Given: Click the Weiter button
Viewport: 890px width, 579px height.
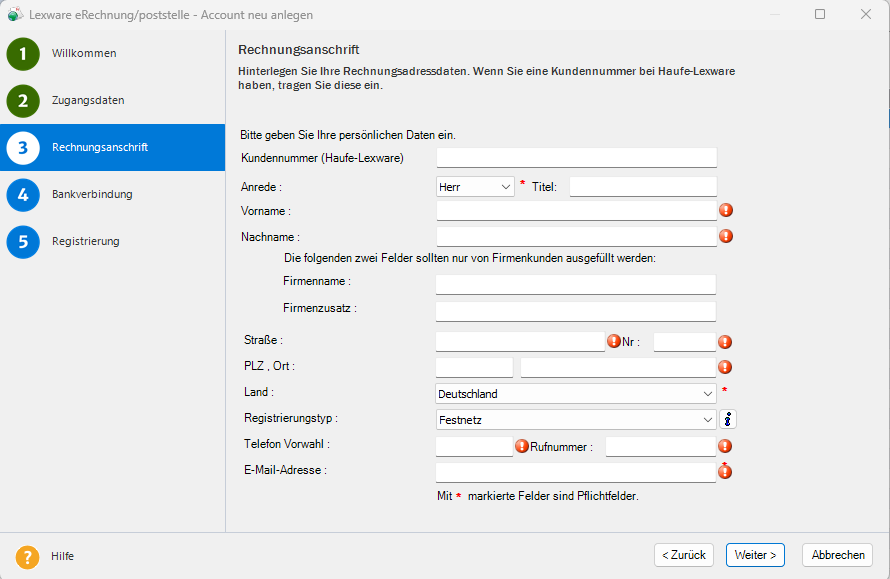Looking at the screenshot, I should coord(755,555).
